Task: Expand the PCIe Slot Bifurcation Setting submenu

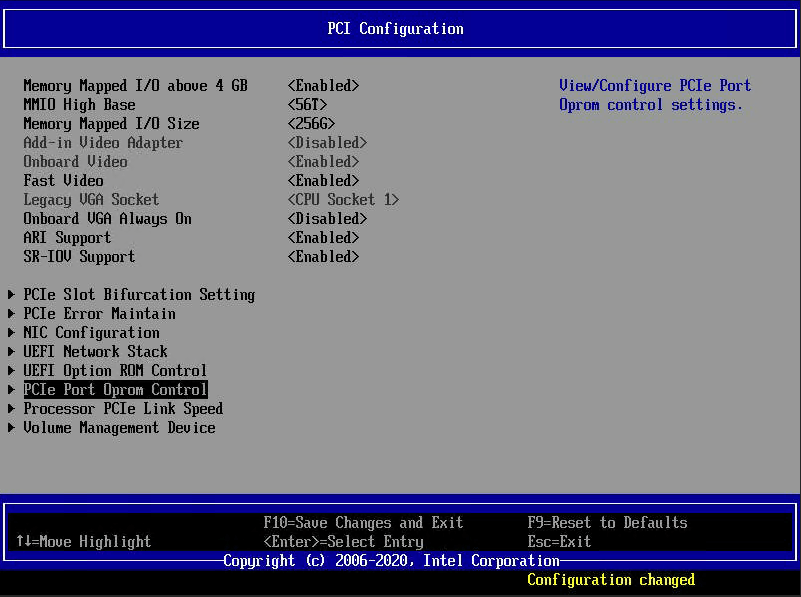Action: point(139,294)
